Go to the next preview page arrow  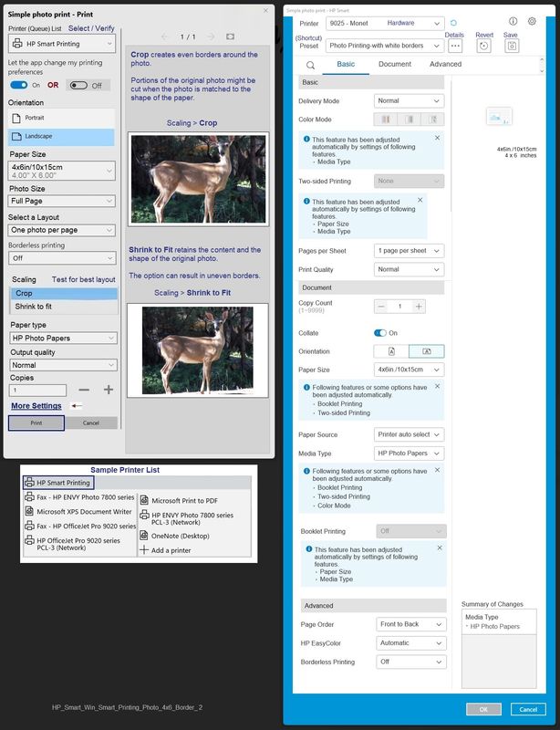(211, 36)
